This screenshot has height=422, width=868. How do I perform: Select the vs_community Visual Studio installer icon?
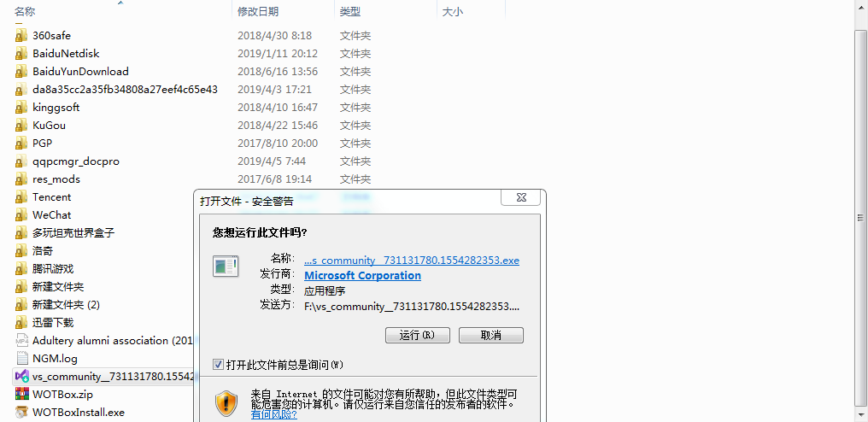[x=21, y=377]
